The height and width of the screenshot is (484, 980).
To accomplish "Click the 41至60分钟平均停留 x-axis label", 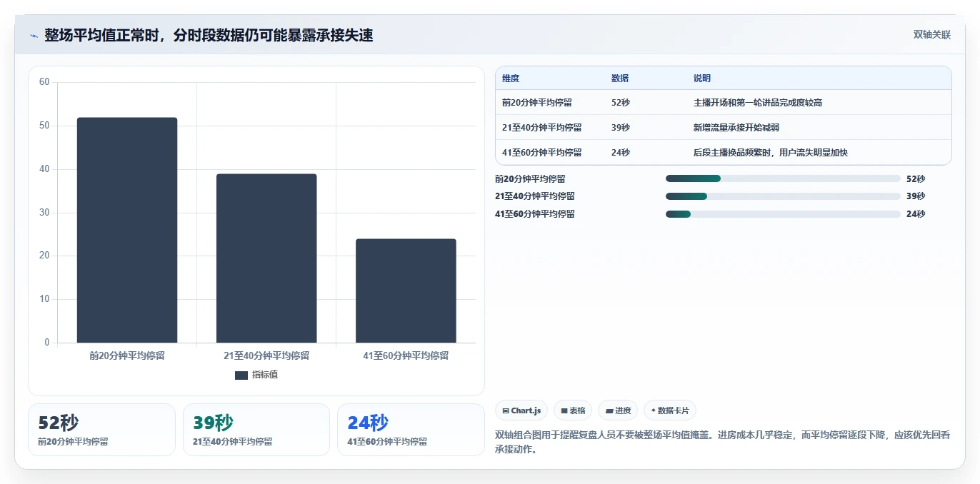I will (406, 356).
